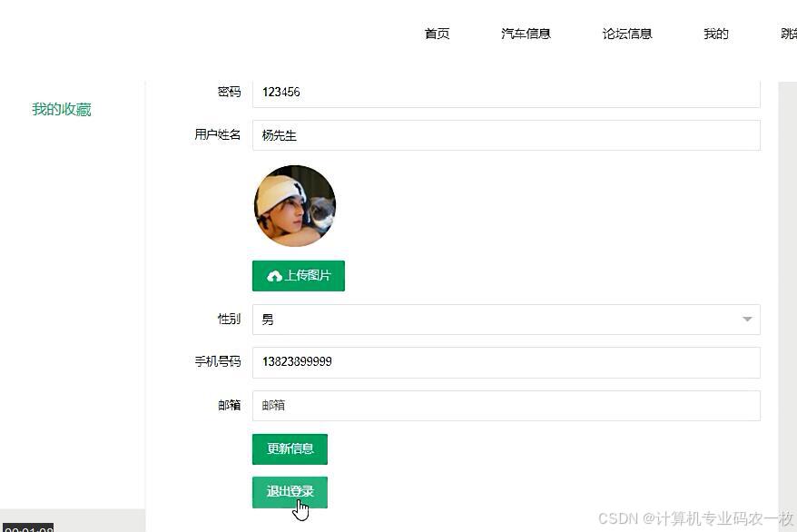Select 我的 in the top menu
This screenshot has width=797, height=532.
coord(715,34)
